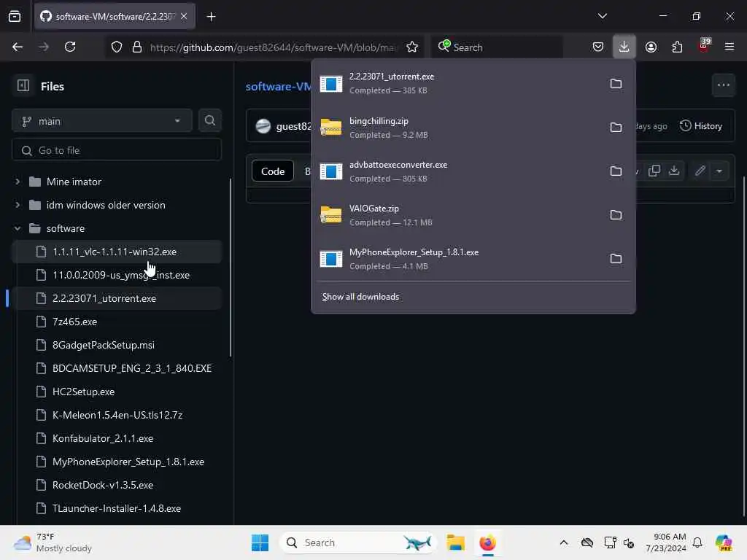Open the software-VM repository breadcrumb link
This screenshot has width=747, height=560.
(278, 86)
